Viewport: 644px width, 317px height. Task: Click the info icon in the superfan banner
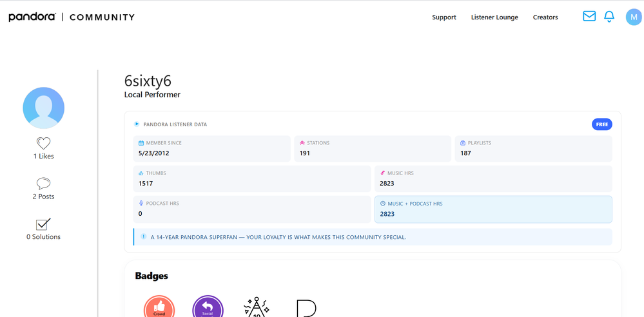tap(143, 236)
